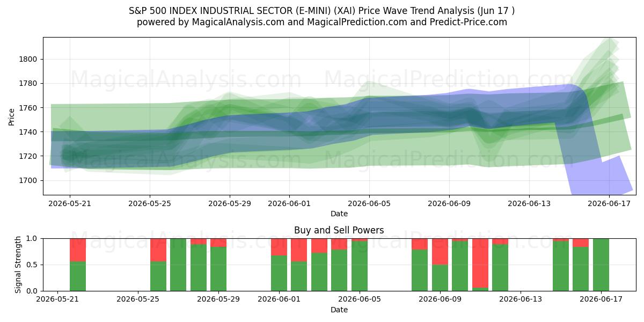Image resolution: width=644 pixels, height=322 pixels.
Task: Click the mostly red signal bar near 2026-06-11
Action: coord(480,265)
